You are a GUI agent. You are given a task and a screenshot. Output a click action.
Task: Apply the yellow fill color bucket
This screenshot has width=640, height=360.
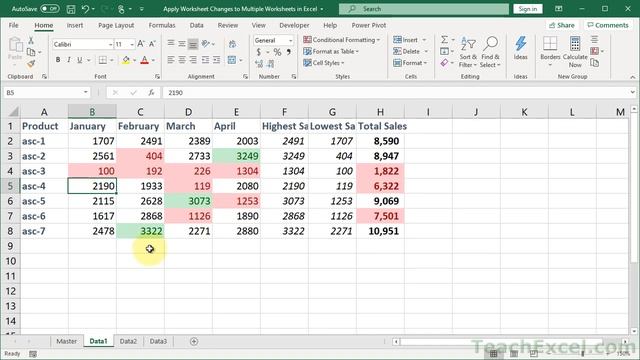(x=126, y=60)
